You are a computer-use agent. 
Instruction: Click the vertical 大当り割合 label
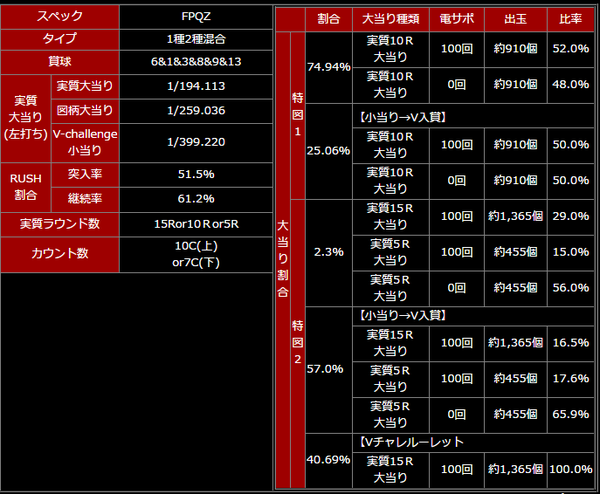(283, 259)
